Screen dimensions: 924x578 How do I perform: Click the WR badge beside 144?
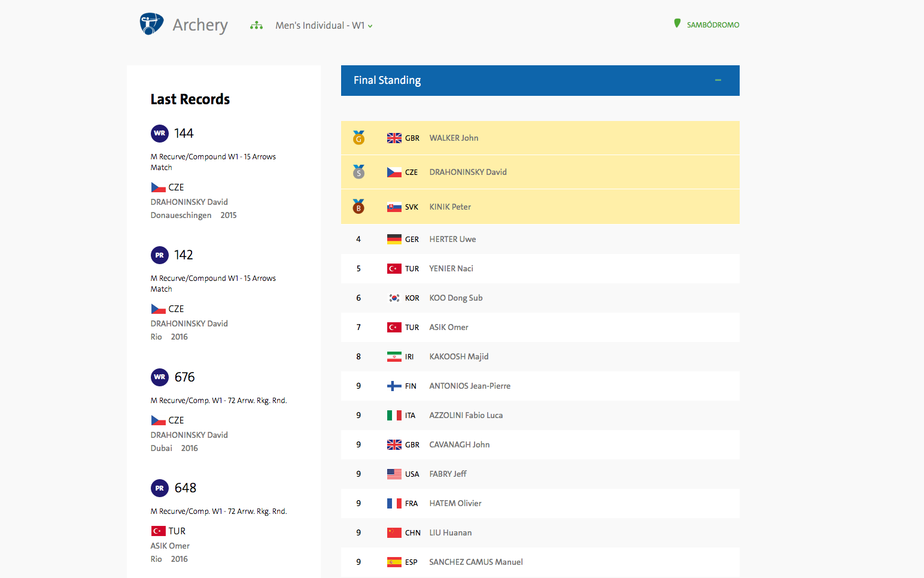click(160, 134)
